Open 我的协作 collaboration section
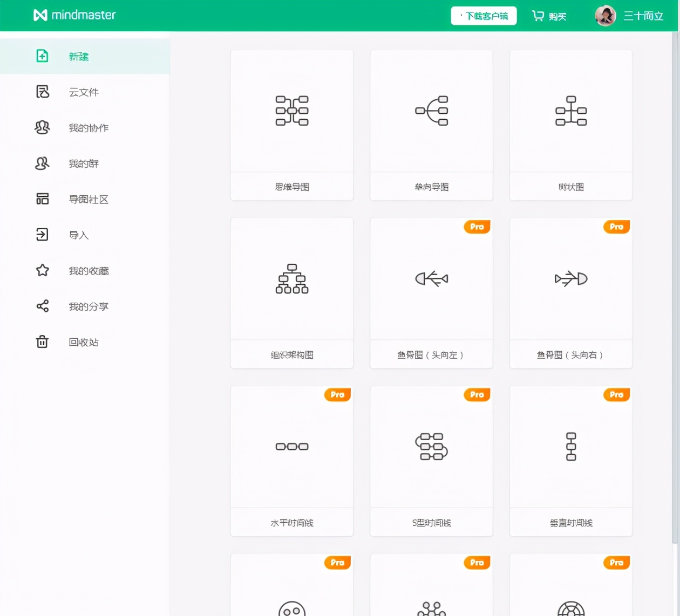This screenshot has height=616, width=680. (x=42, y=128)
